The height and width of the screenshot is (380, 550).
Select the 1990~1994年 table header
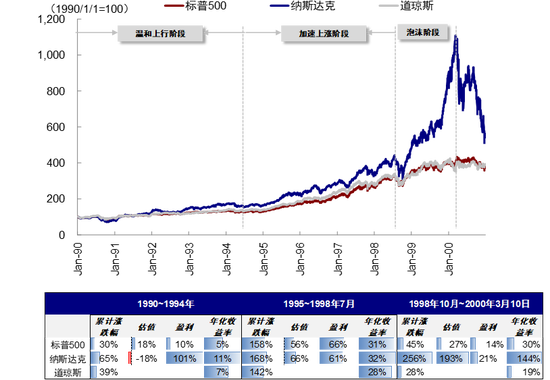166,304
